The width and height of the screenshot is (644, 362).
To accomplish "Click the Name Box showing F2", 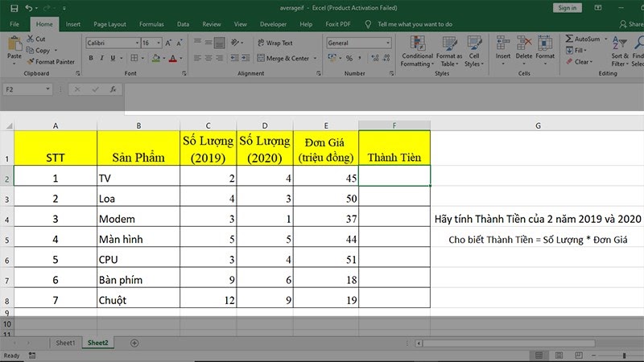I will coord(27,89).
